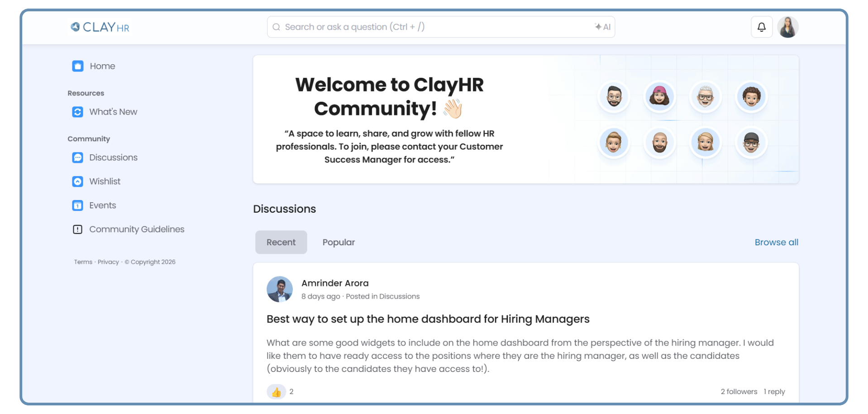Click Amrinder Arora's profile photo
Screen dimensions: 868x414
pos(280,289)
